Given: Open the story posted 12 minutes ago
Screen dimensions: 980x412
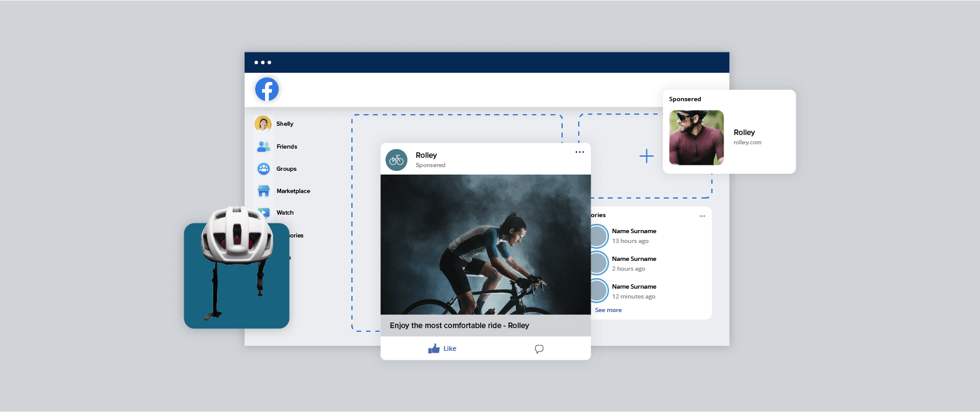Looking at the screenshot, I should click(x=634, y=291).
